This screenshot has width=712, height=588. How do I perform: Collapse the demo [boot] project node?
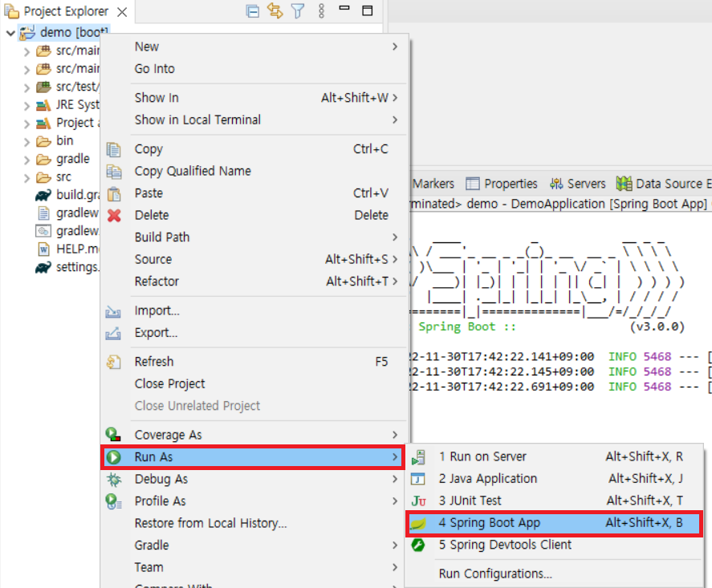[x=10, y=33]
